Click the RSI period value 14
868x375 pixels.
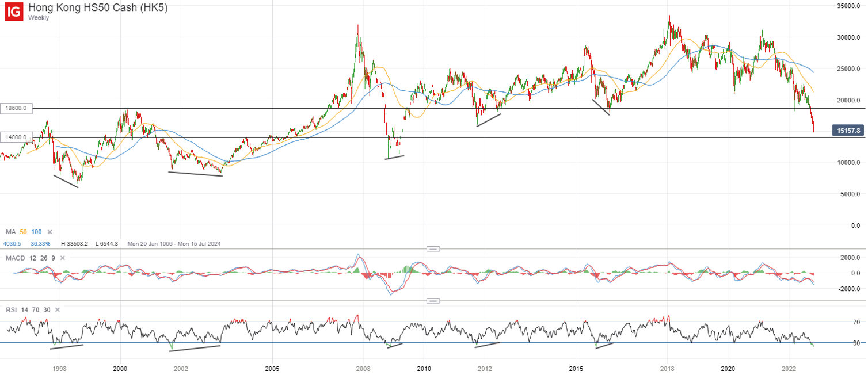coord(24,310)
